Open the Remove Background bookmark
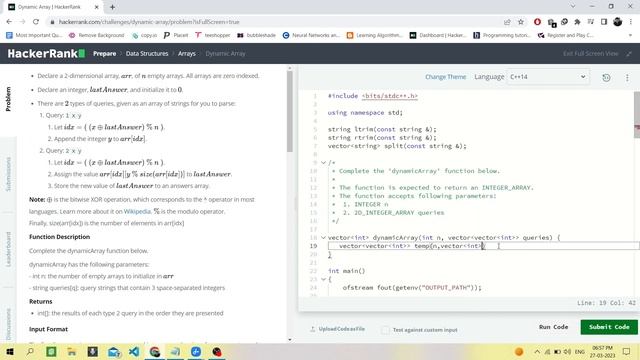The width and height of the screenshot is (640, 360). click(97, 36)
